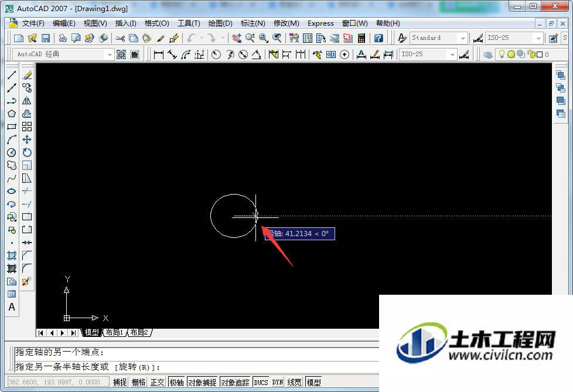
Task: Toggle the 栅格 (grid) status button
Action: [x=138, y=382]
